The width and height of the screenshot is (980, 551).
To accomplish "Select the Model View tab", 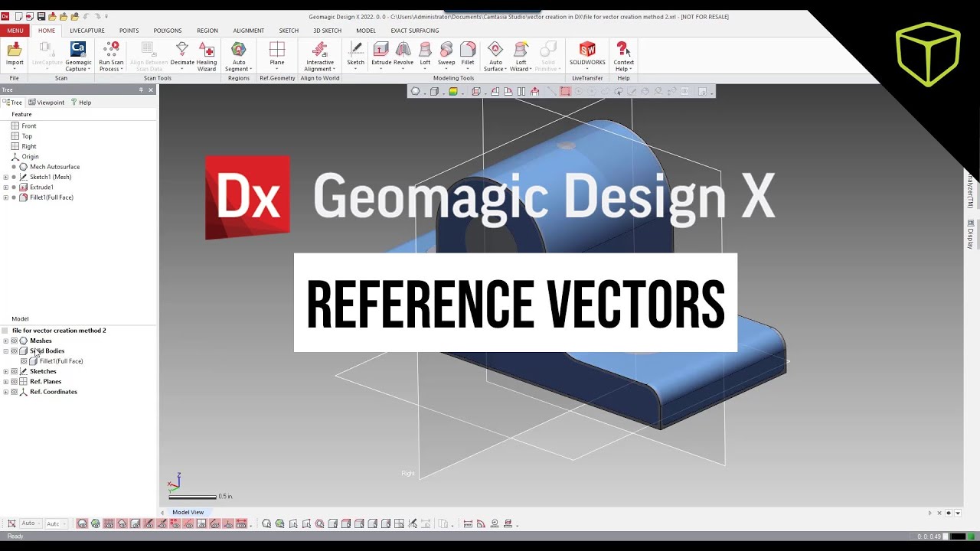I will [188, 512].
